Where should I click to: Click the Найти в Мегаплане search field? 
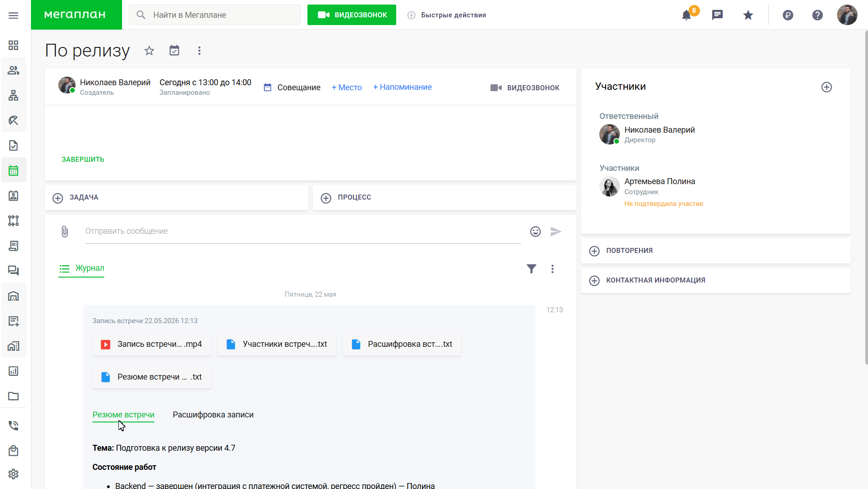tap(214, 15)
